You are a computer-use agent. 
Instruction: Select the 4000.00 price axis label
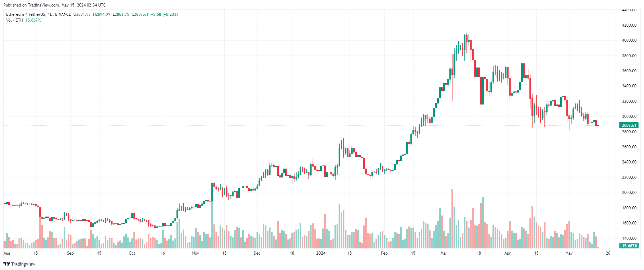pos(629,40)
